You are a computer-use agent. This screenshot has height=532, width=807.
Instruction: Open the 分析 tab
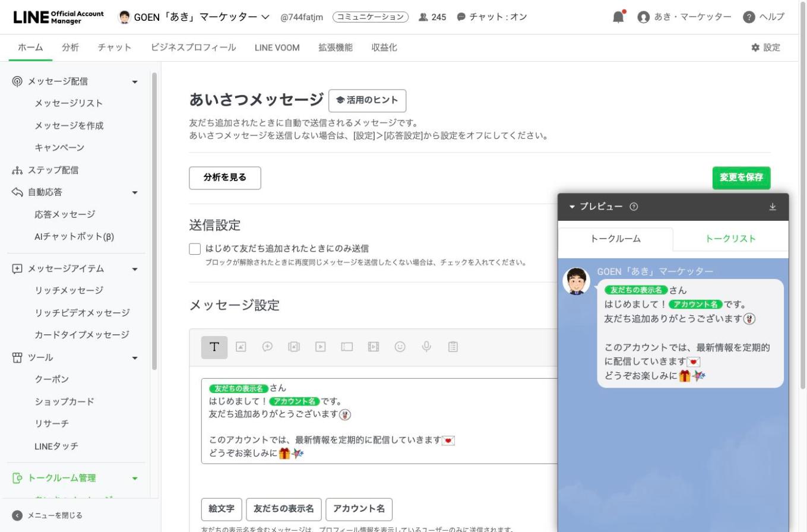pos(70,47)
